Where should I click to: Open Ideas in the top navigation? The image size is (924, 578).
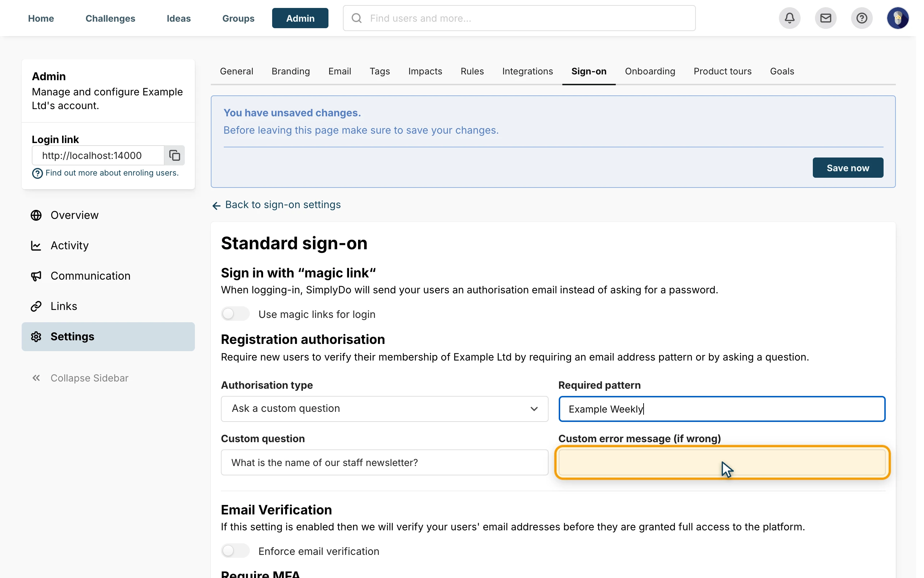179,18
